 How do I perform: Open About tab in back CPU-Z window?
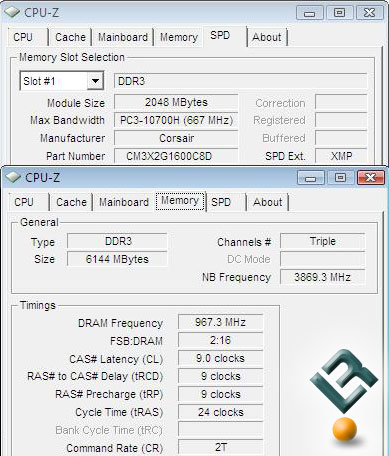267,37
